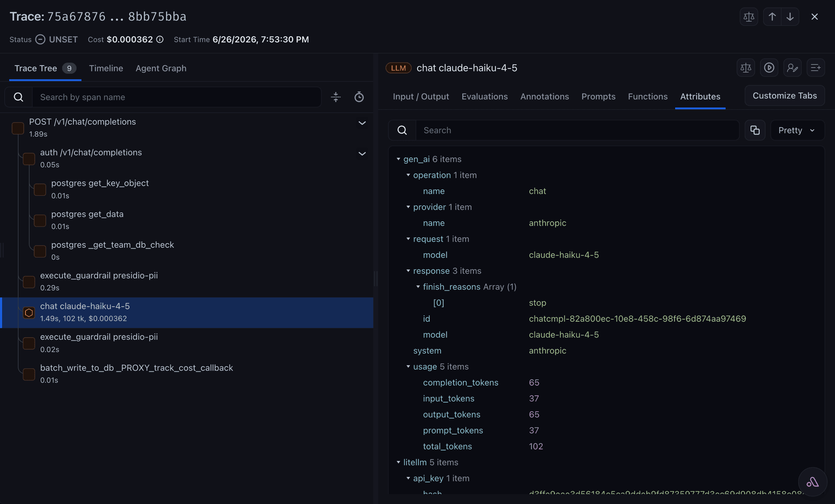This screenshot has height=504, width=835.
Task: Click the compare scales icon in trace header
Action: [749, 17]
